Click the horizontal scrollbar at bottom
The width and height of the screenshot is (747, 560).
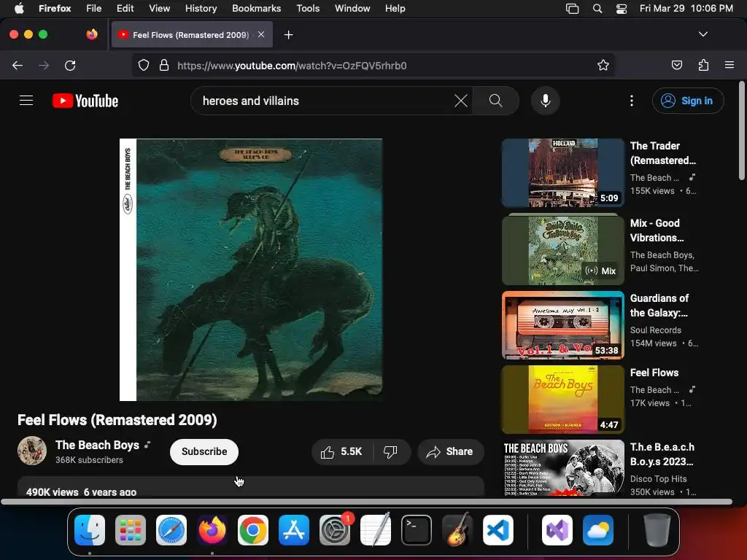pyautogui.click(x=366, y=502)
